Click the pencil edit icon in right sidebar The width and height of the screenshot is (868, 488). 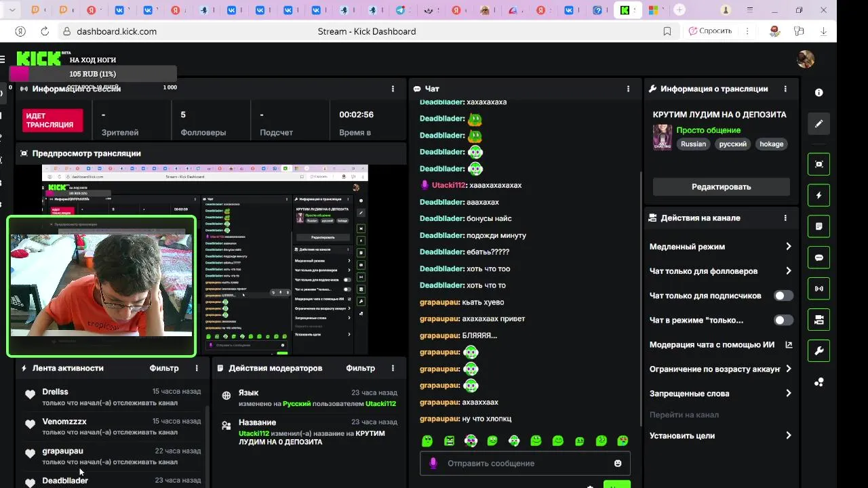(x=818, y=124)
